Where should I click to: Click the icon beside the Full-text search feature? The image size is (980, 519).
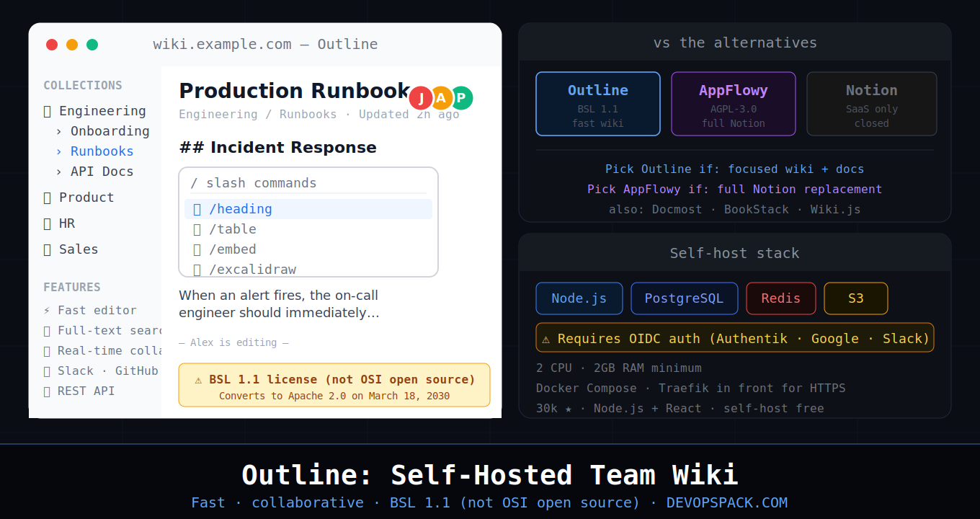coord(47,331)
